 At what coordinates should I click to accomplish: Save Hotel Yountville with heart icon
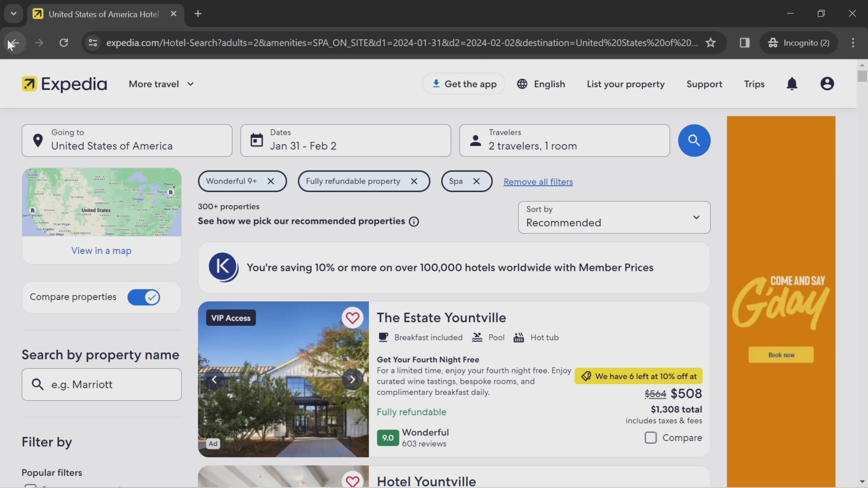point(352,481)
